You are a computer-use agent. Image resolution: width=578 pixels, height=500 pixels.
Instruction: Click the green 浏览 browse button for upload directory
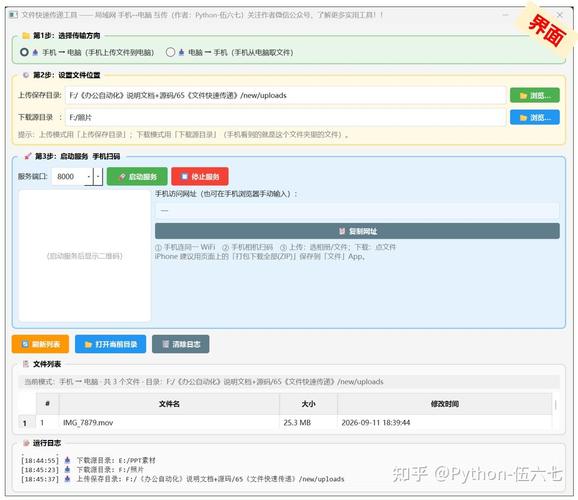point(535,96)
